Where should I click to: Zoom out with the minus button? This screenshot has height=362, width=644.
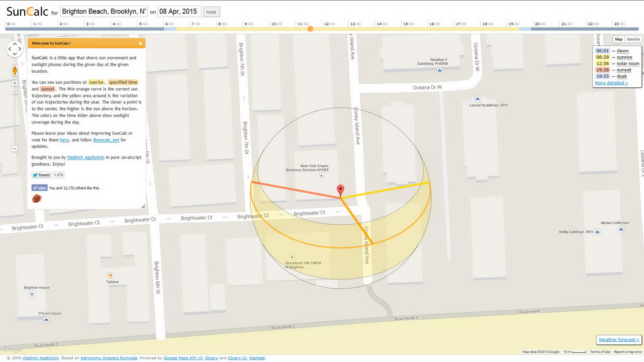(x=14, y=149)
